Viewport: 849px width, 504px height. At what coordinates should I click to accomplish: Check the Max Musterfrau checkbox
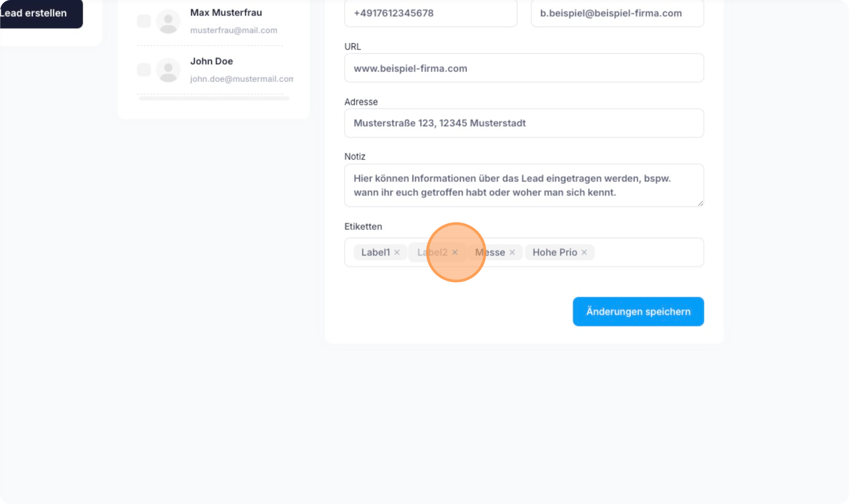[x=144, y=21]
